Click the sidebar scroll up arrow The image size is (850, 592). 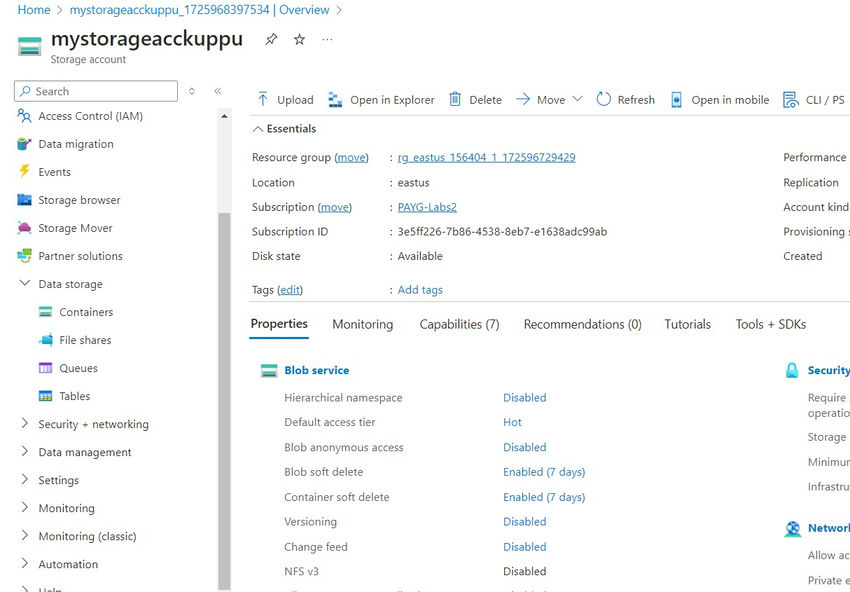[224, 116]
